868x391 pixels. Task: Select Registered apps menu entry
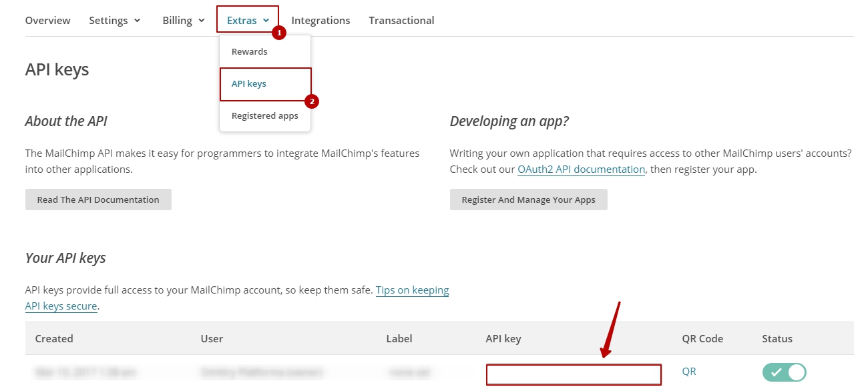pyautogui.click(x=265, y=116)
